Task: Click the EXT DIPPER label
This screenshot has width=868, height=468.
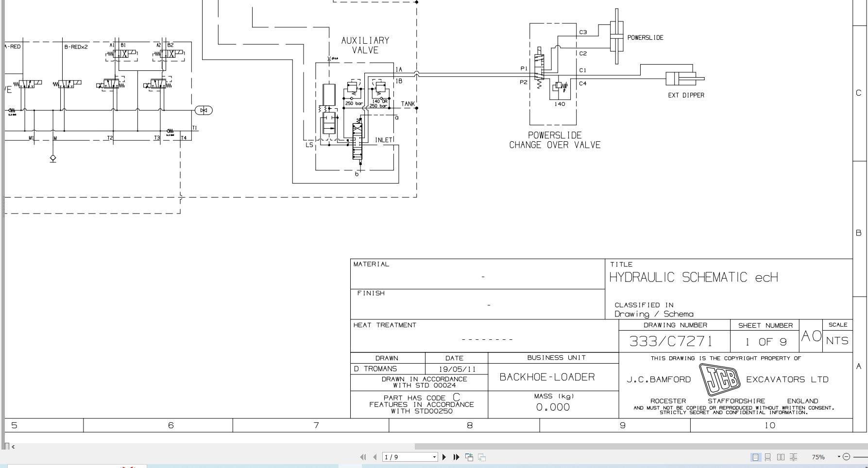Action: point(686,95)
